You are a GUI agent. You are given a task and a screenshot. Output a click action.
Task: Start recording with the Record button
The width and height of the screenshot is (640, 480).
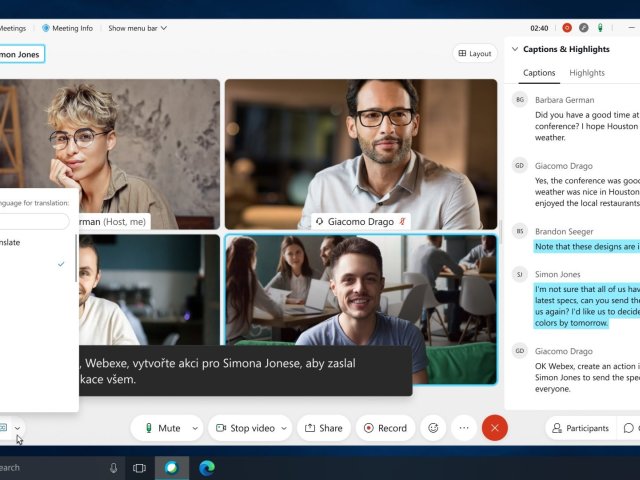pyautogui.click(x=385, y=428)
